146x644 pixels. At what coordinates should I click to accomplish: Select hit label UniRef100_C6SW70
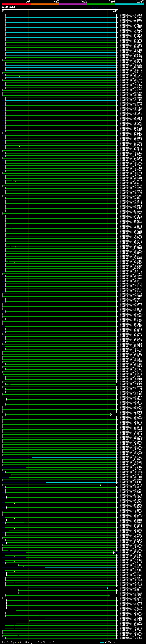pos(131,105)
